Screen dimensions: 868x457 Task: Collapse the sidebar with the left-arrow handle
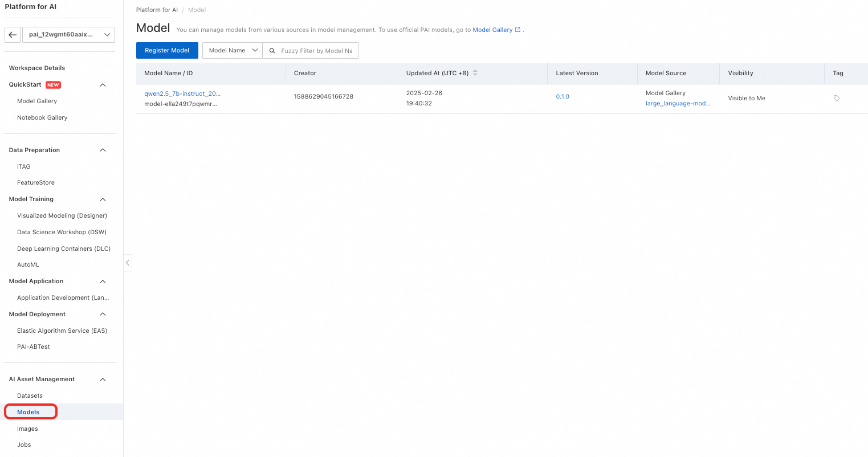click(128, 263)
